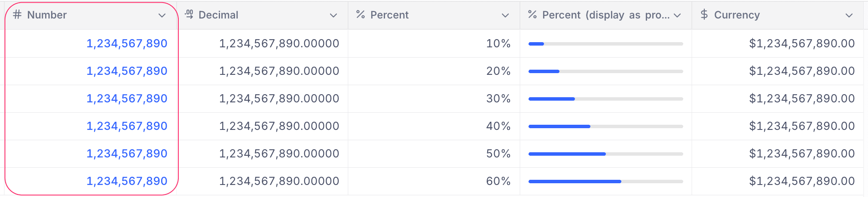The image size is (868, 197).
Task: Open the Number link in the last row
Action: pyautogui.click(x=127, y=181)
